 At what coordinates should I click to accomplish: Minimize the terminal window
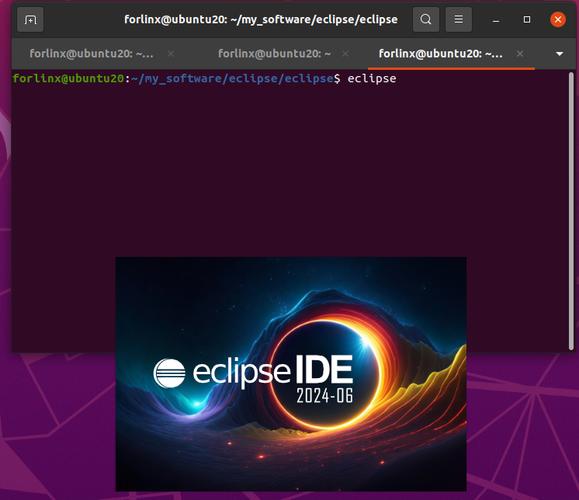(x=496, y=20)
